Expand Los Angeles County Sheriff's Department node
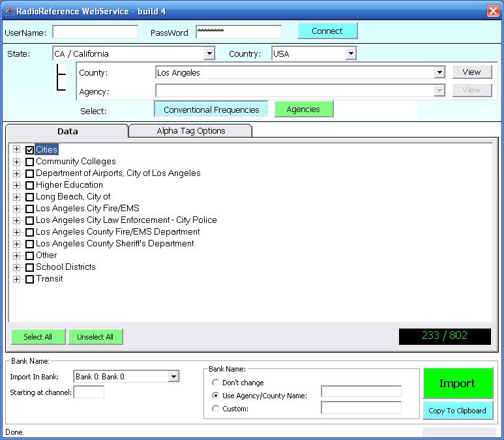The width and height of the screenshot is (504, 440). point(16,244)
